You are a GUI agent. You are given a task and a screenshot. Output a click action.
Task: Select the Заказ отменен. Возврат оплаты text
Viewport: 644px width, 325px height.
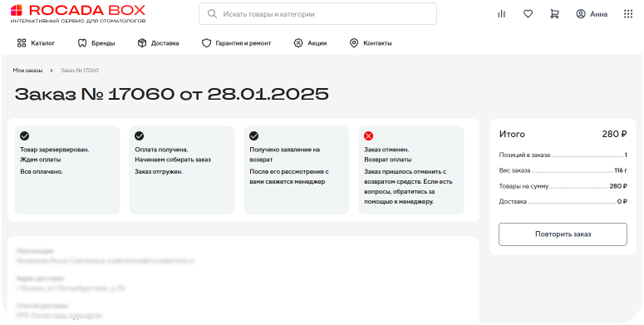(388, 155)
